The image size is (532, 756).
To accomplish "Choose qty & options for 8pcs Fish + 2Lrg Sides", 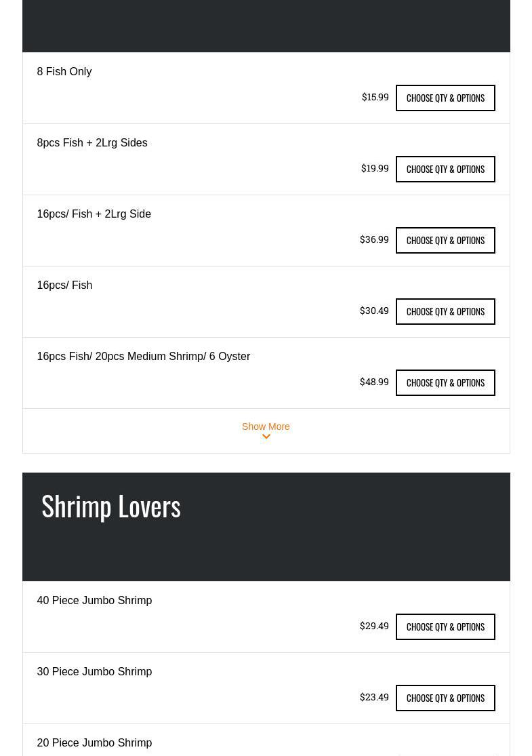I will point(445,169).
